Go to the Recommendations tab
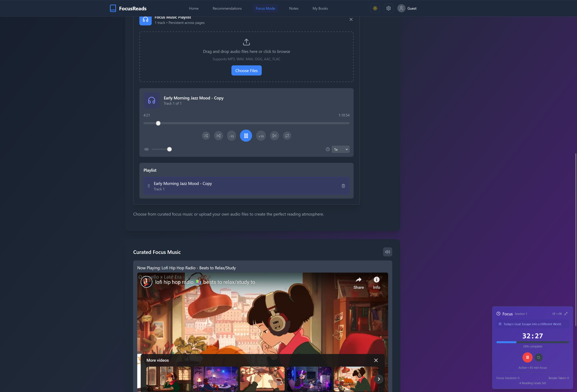Viewport: 577px width, 392px height. pyautogui.click(x=227, y=8)
